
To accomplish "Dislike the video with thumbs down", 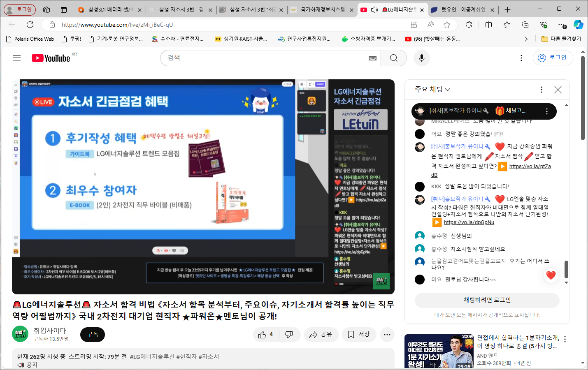I will pyautogui.click(x=289, y=335).
